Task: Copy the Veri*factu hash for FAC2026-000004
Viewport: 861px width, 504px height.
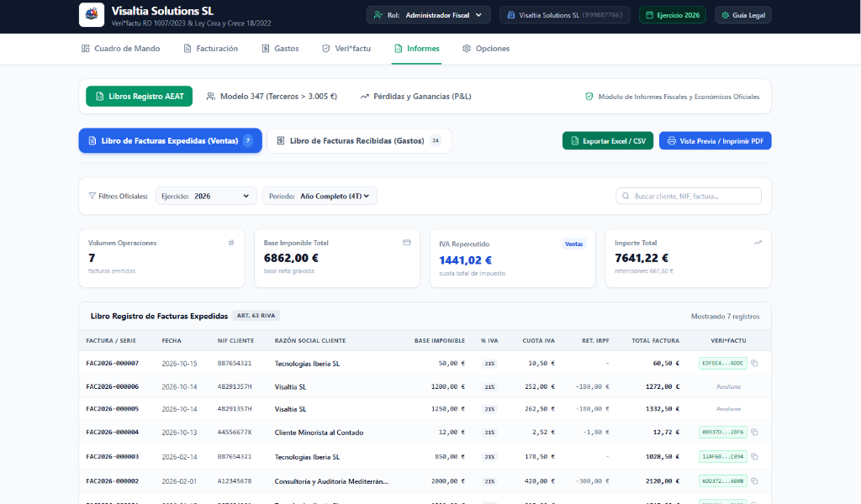Action: point(754,432)
